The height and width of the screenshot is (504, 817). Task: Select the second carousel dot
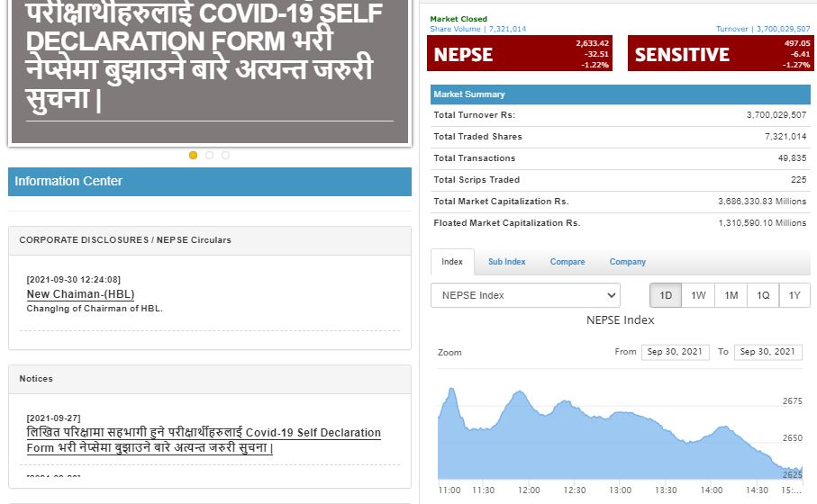pyautogui.click(x=209, y=155)
